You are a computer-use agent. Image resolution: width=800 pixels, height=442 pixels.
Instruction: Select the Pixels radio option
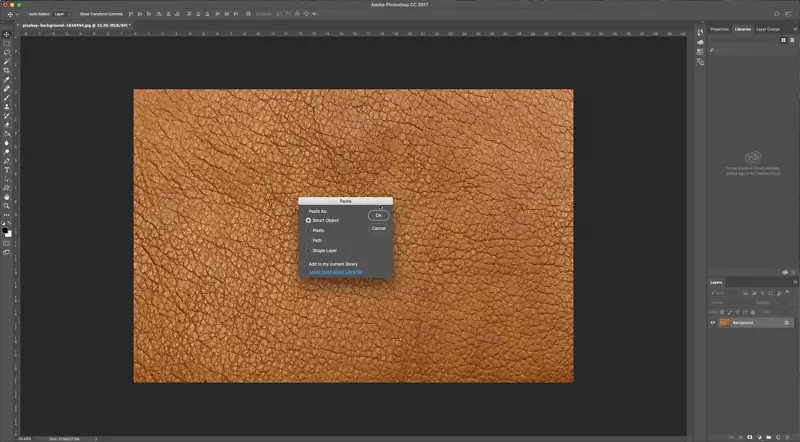[x=308, y=230]
